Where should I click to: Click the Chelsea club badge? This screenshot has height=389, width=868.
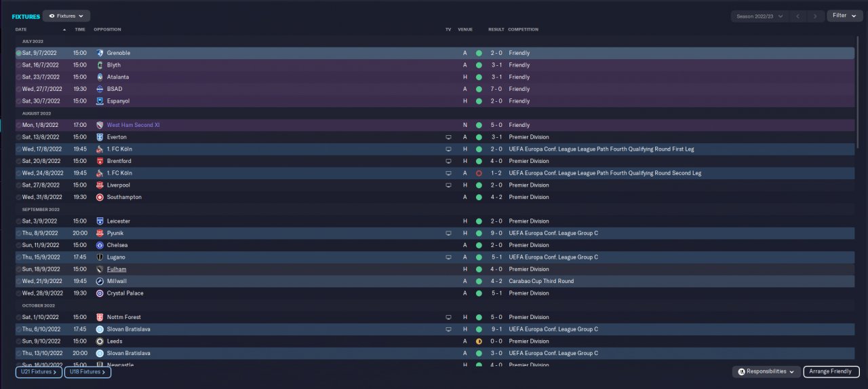pyautogui.click(x=100, y=245)
